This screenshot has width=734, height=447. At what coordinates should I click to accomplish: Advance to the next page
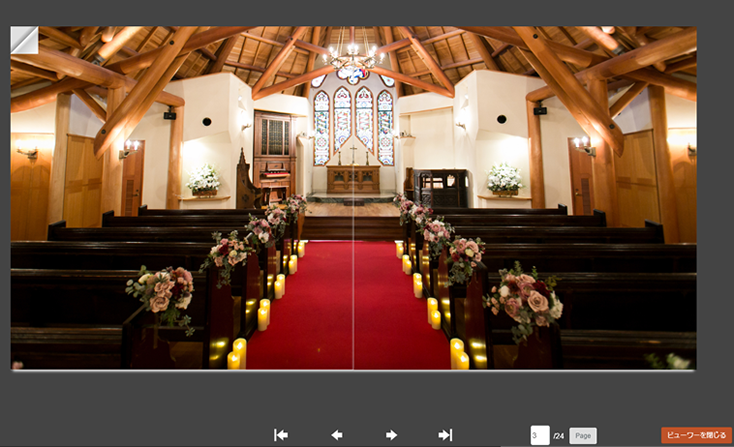click(391, 435)
